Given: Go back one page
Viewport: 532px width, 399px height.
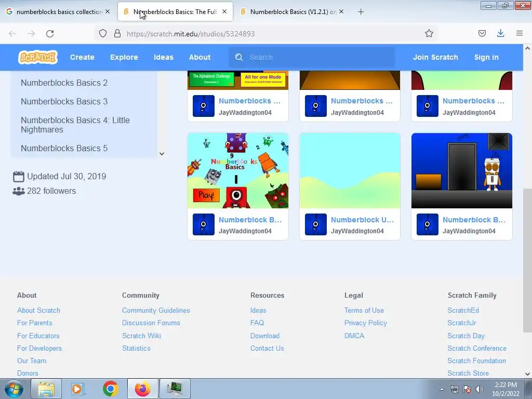Looking at the screenshot, I should (12, 34).
